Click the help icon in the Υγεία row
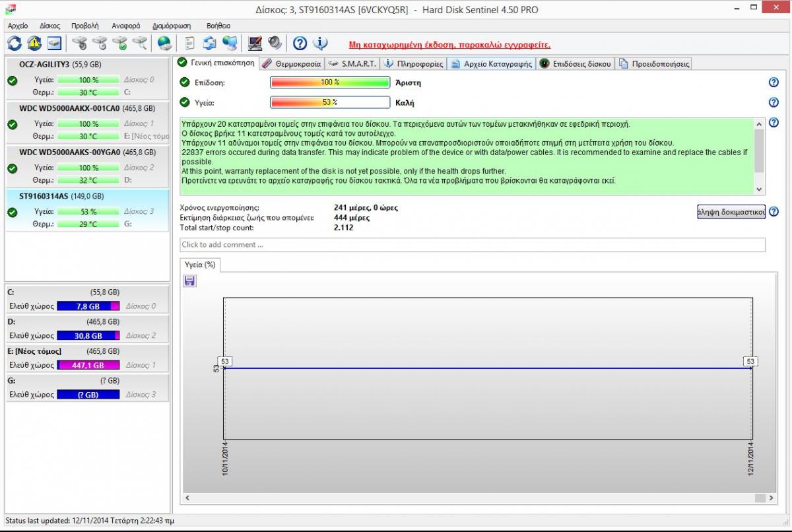This screenshot has height=532, width=792. [x=774, y=102]
